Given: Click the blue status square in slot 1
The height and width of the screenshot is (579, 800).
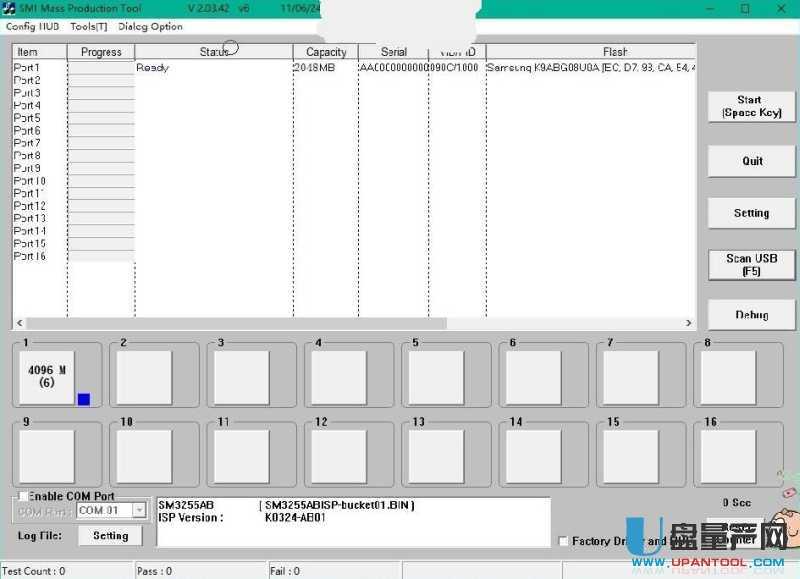Looking at the screenshot, I should pyautogui.click(x=84, y=399).
